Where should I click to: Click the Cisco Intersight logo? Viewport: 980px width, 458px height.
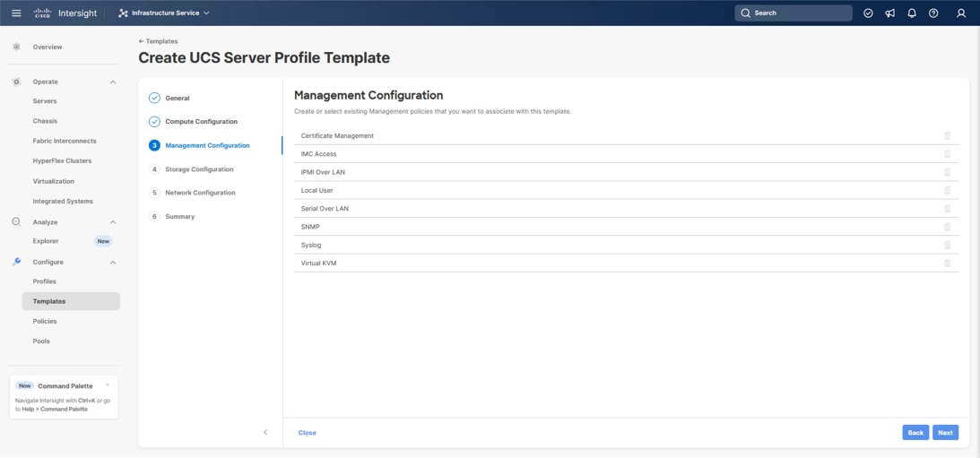pos(64,13)
